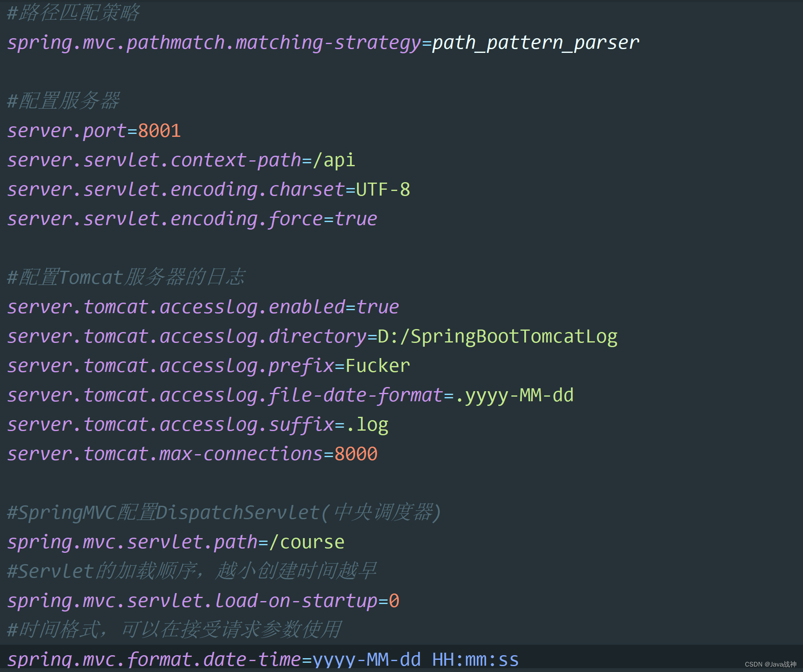Click the value 'D:/SpringBootTomcatLog'
Image resolution: width=803 pixels, height=672 pixels.
click(498, 337)
